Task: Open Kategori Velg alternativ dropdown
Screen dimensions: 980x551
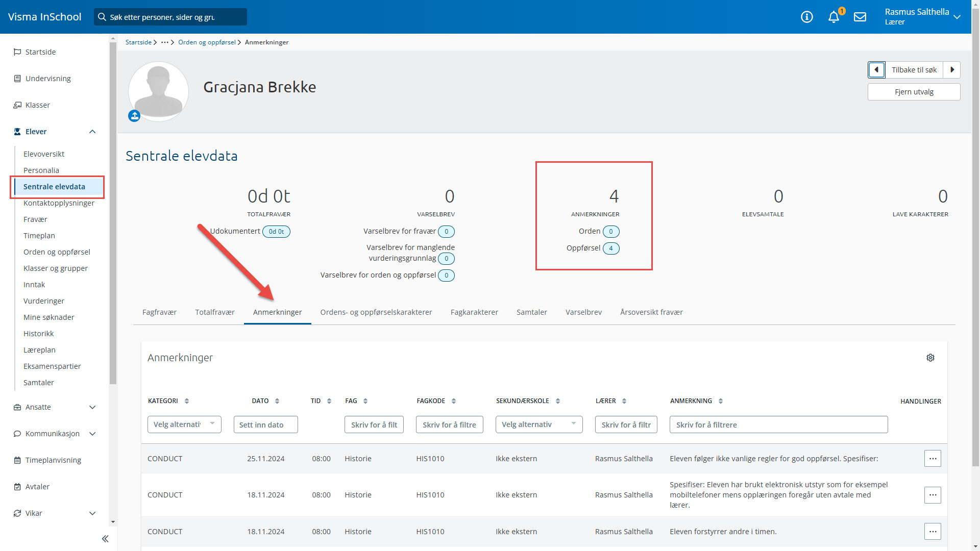Action: pyautogui.click(x=184, y=424)
